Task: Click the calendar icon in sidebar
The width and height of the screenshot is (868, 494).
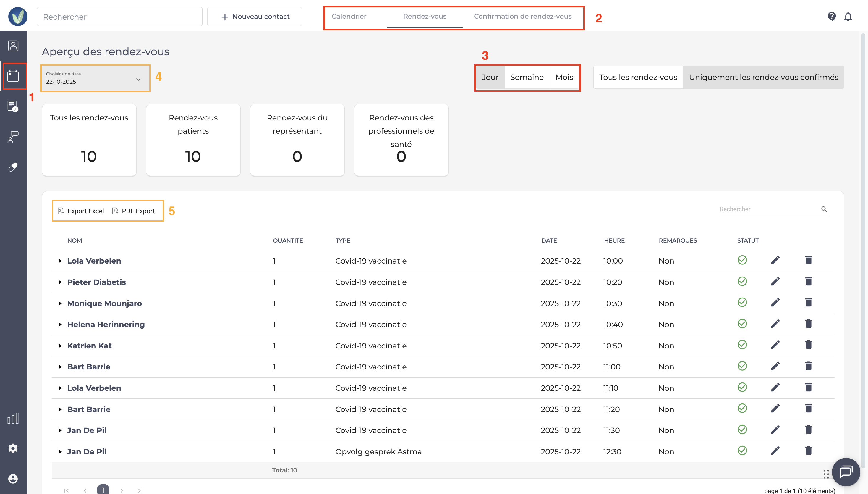Action: tap(13, 76)
